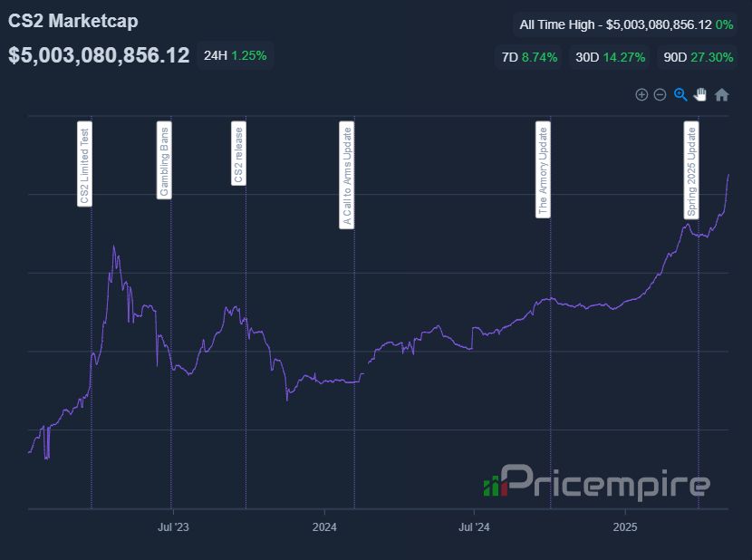
Task: Click the zoom out minus icon
Action: (x=660, y=94)
